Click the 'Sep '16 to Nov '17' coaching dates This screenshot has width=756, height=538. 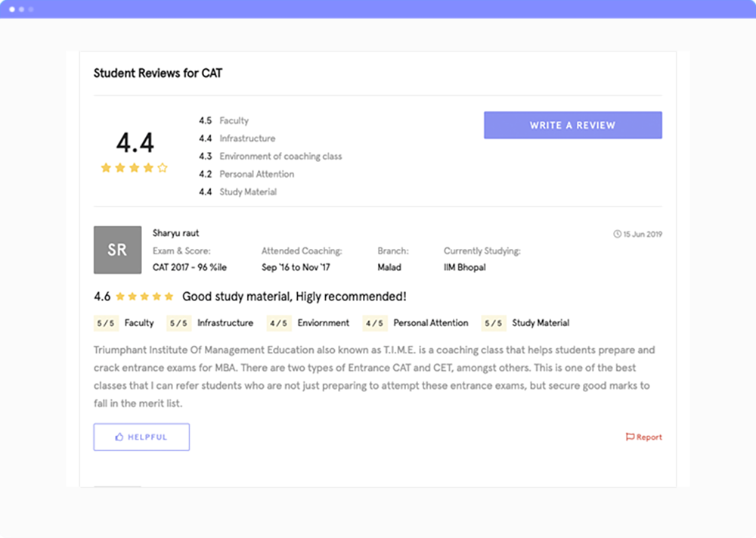(296, 267)
